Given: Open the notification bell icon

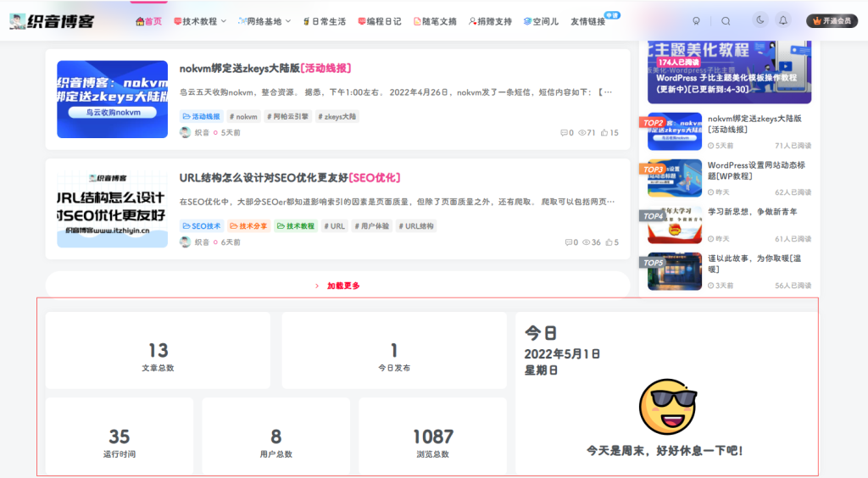Looking at the screenshot, I should 783,20.
